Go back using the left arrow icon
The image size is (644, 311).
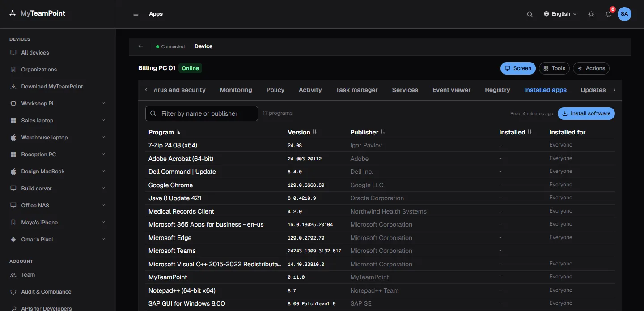(x=140, y=46)
